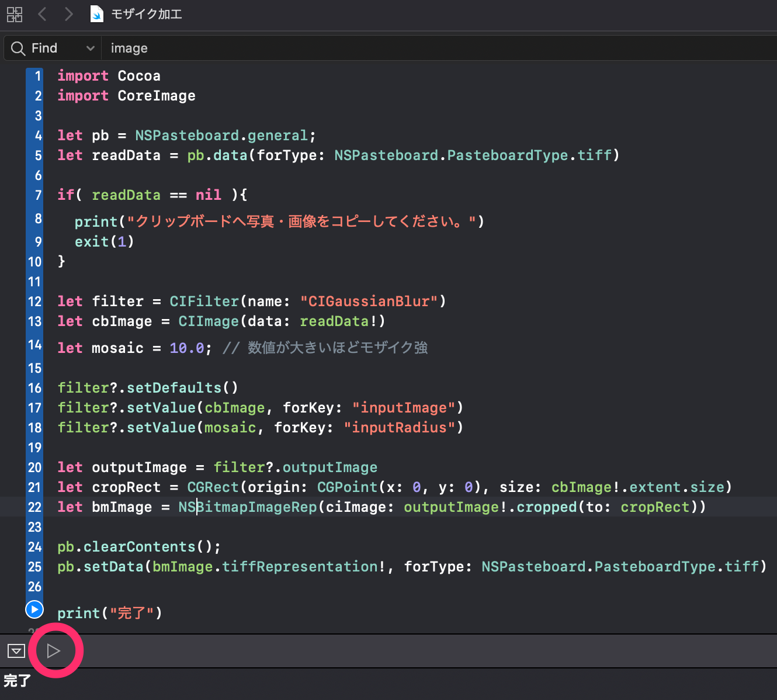Click the "inputRadius" string
This screenshot has height=700, width=777.
coord(400,428)
